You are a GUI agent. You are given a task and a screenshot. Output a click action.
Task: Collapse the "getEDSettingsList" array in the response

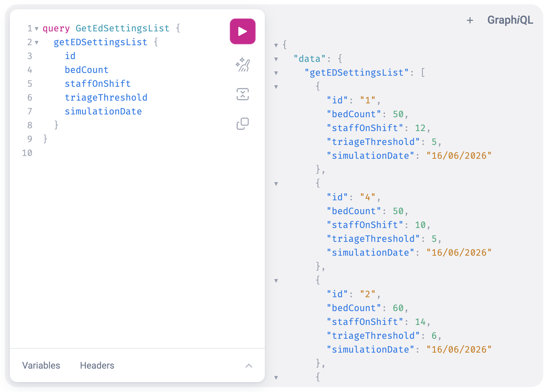pyautogui.click(x=276, y=73)
